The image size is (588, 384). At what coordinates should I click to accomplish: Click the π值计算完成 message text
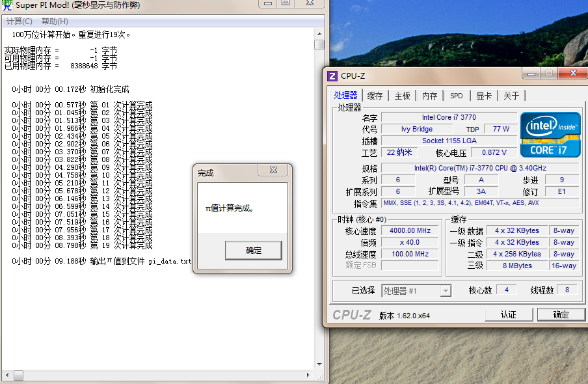(x=230, y=208)
